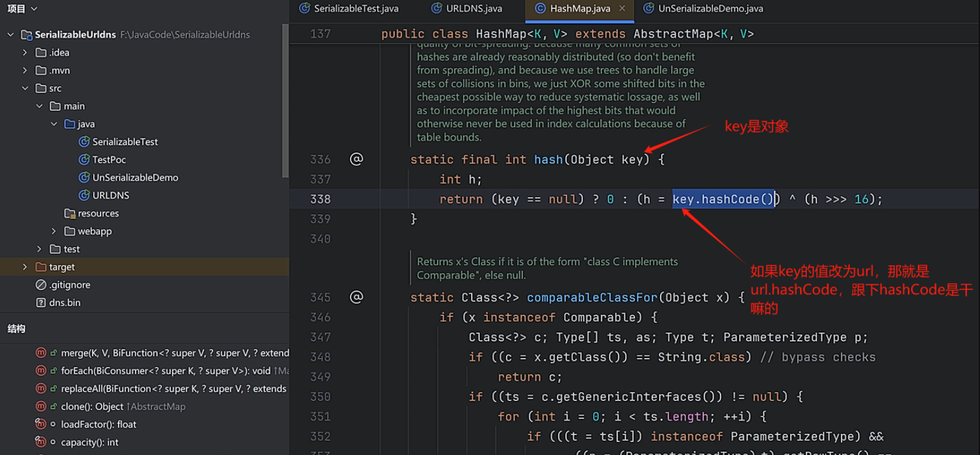This screenshot has width=980, height=455.
Task: Click the hash method name on line 336
Action: click(548, 160)
